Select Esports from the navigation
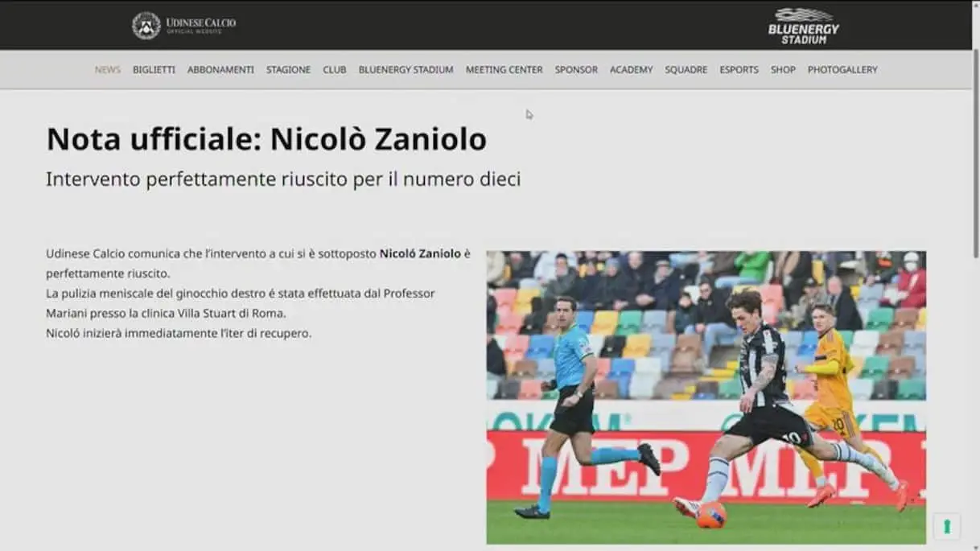Image resolution: width=980 pixels, height=551 pixels. (x=739, y=70)
